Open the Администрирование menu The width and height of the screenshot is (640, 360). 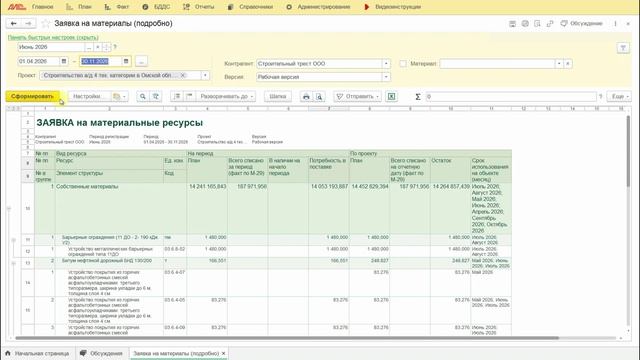pos(318,7)
